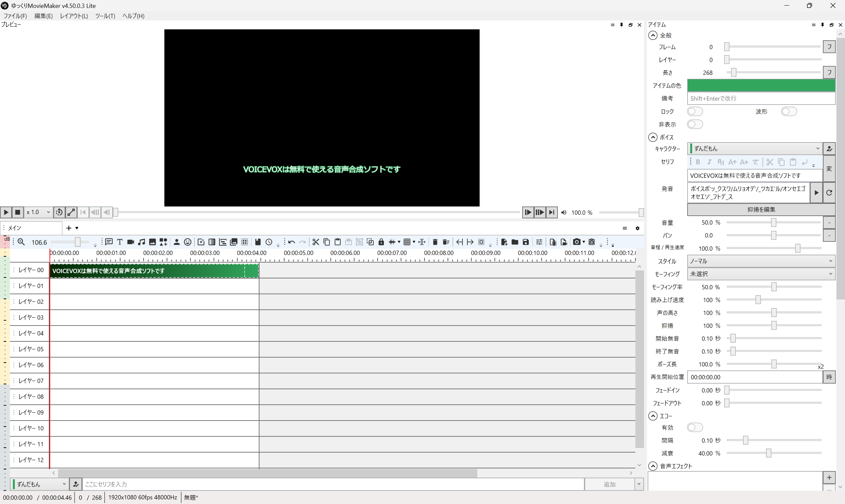
Task: Open the ツール(T) menu
Action: click(105, 16)
